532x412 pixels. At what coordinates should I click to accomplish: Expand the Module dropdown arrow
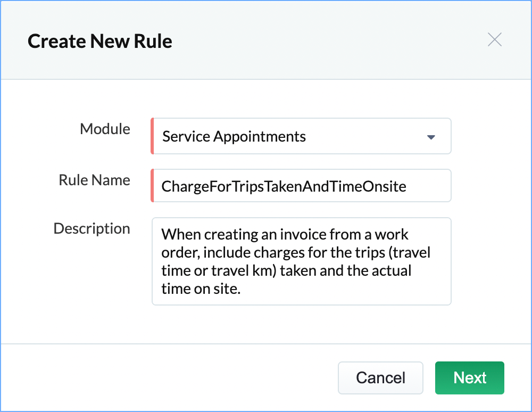(x=431, y=137)
